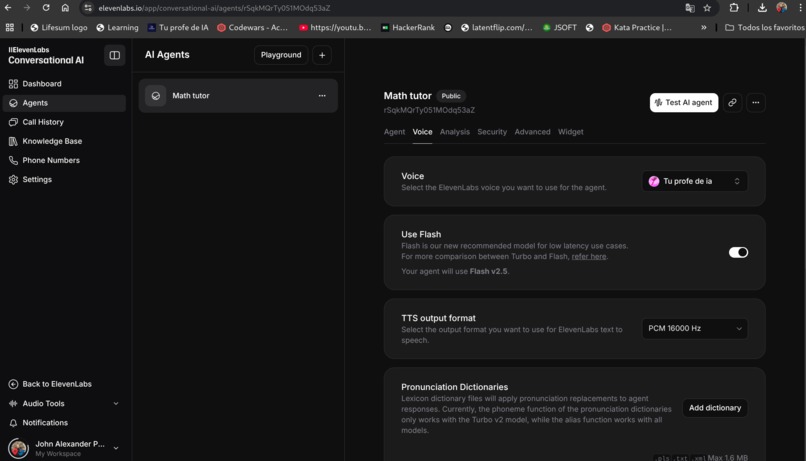Bookmark this page with the star

point(707,8)
